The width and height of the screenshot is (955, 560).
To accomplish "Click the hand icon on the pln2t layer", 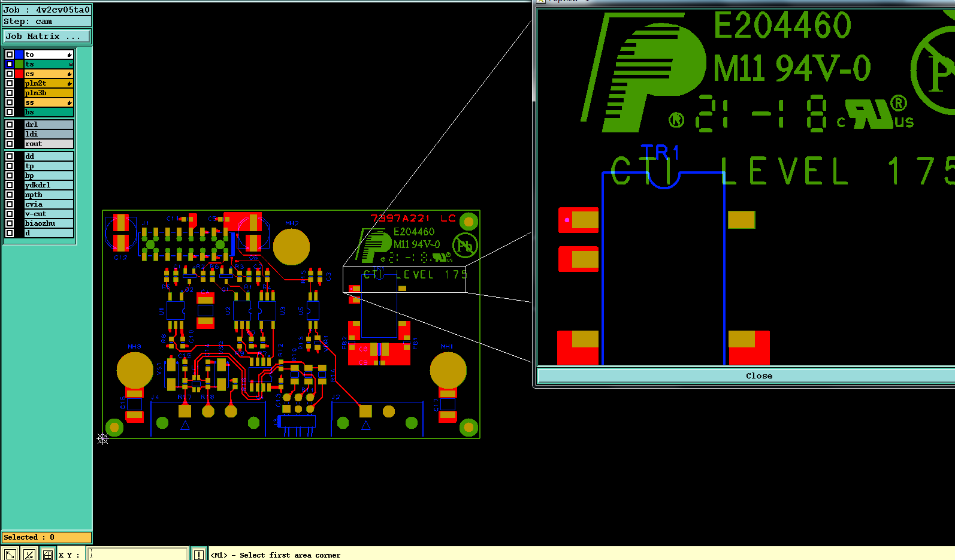I will point(69,83).
